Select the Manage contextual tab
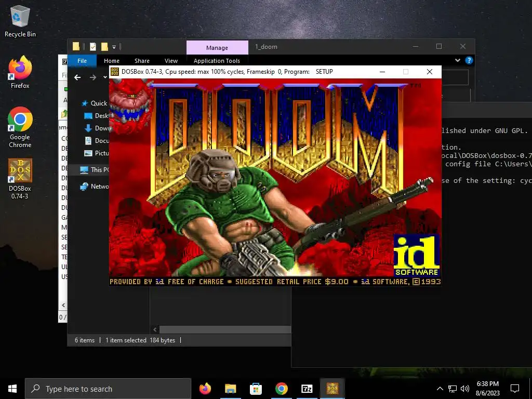This screenshot has width=532, height=399. (217, 48)
